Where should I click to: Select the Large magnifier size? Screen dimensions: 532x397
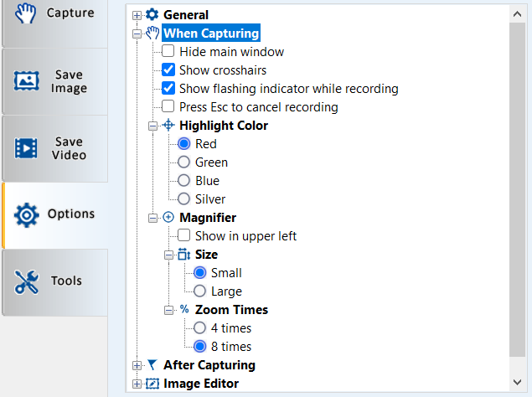[x=200, y=291]
